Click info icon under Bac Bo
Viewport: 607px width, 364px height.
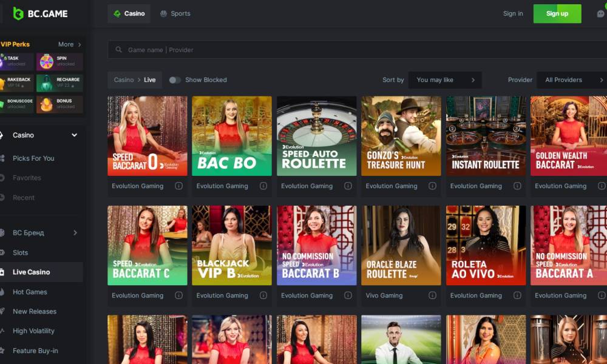click(263, 186)
